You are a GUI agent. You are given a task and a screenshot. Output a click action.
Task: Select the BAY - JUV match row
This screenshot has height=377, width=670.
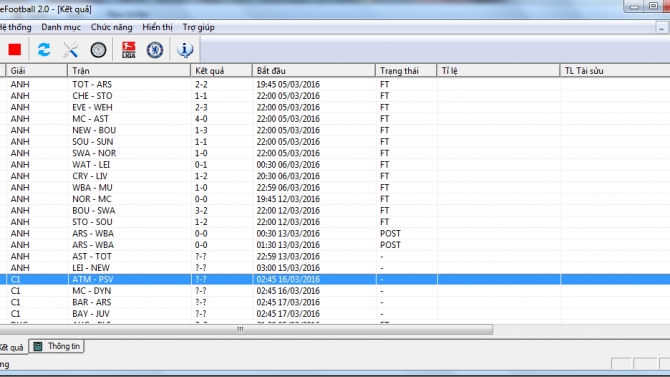click(x=335, y=314)
